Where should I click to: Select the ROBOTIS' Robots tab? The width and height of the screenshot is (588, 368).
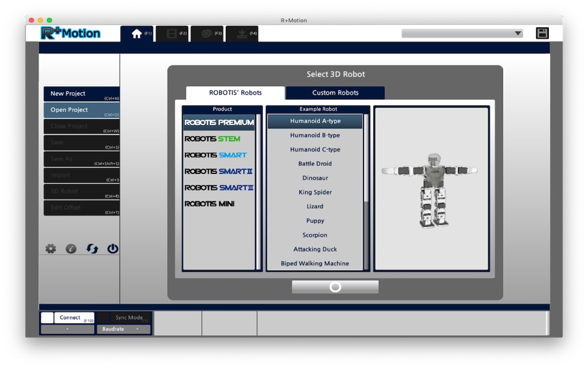[235, 93]
